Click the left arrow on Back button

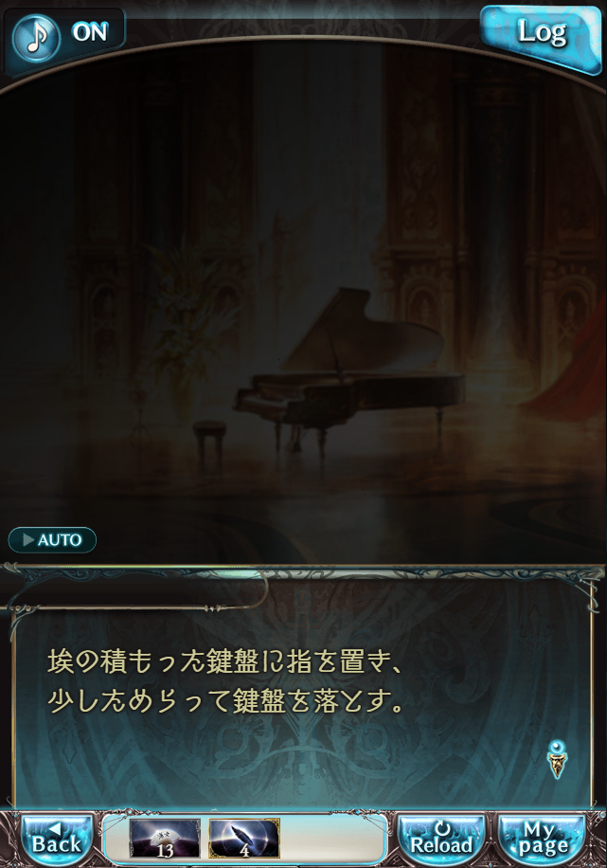[x=54, y=827]
